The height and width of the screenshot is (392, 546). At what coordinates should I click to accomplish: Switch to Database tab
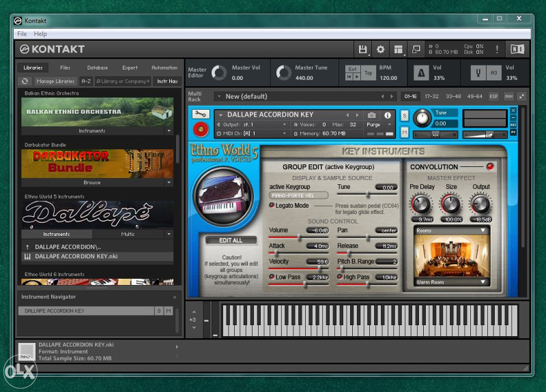point(98,67)
